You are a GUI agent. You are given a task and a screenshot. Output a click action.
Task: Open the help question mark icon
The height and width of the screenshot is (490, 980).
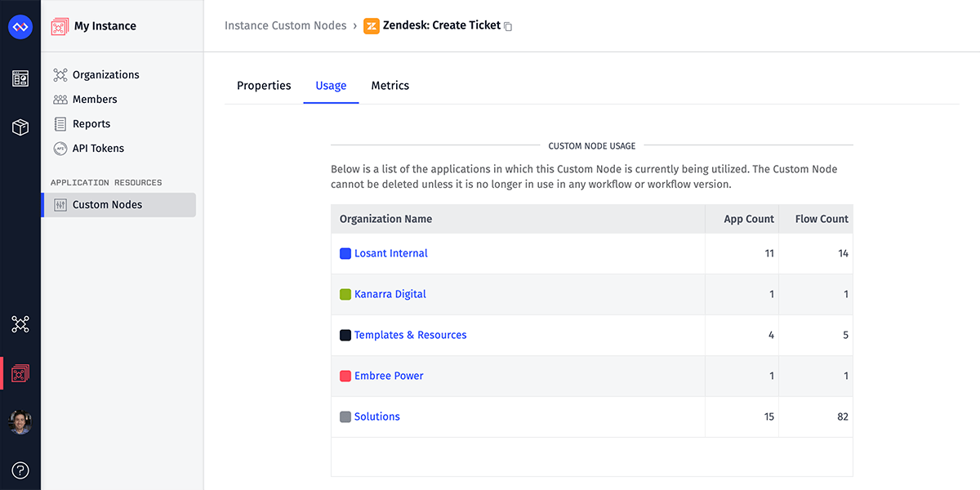point(20,470)
